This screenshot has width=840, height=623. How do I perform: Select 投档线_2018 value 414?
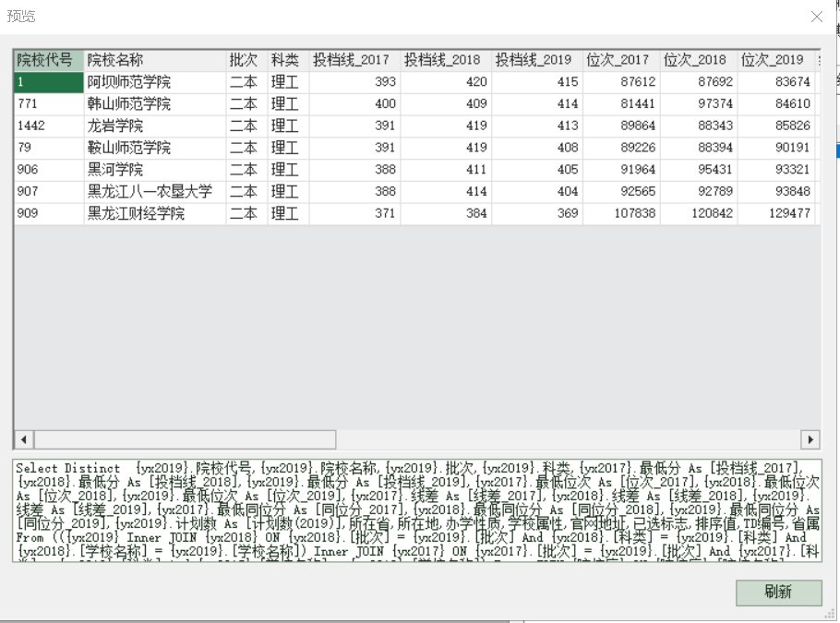point(446,192)
